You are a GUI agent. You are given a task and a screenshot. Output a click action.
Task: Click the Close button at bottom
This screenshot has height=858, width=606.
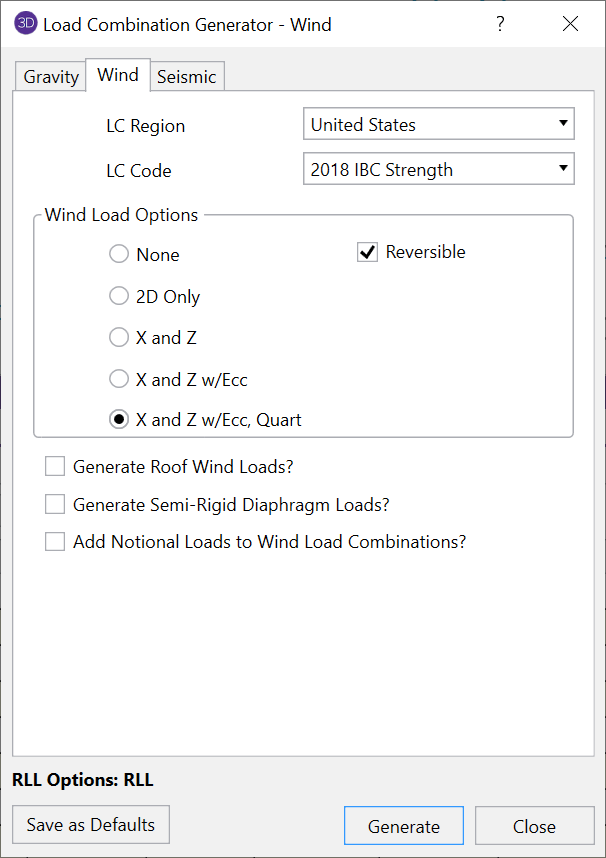point(534,826)
